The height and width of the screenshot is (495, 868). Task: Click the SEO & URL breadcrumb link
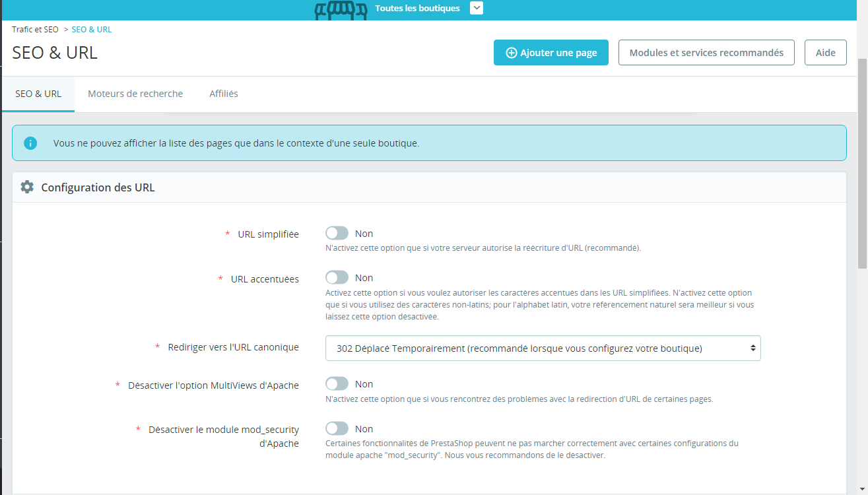(92, 30)
